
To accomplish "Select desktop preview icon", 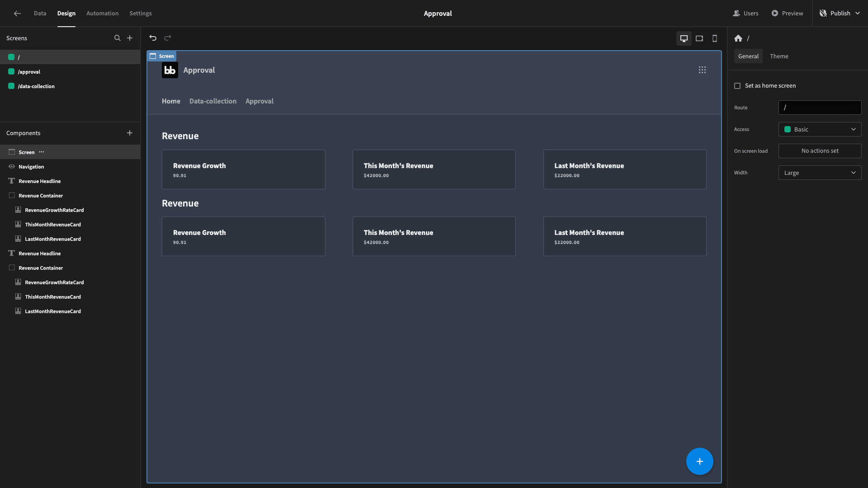I will [x=684, y=38].
